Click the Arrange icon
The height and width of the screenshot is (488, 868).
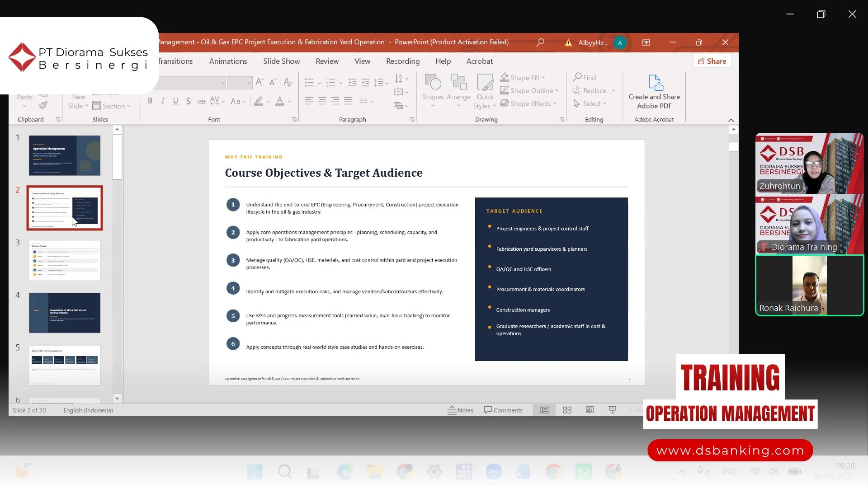tap(458, 82)
